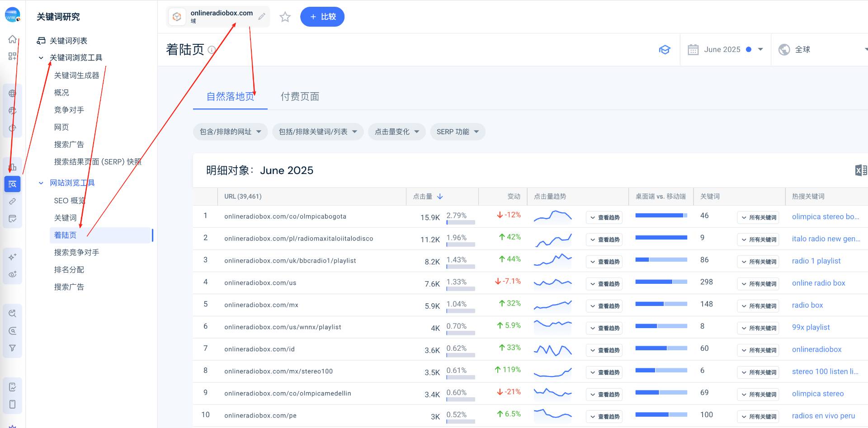Open the buildings chart icon in left rail
The image size is (868, 428).
click(x=12, y=167)
